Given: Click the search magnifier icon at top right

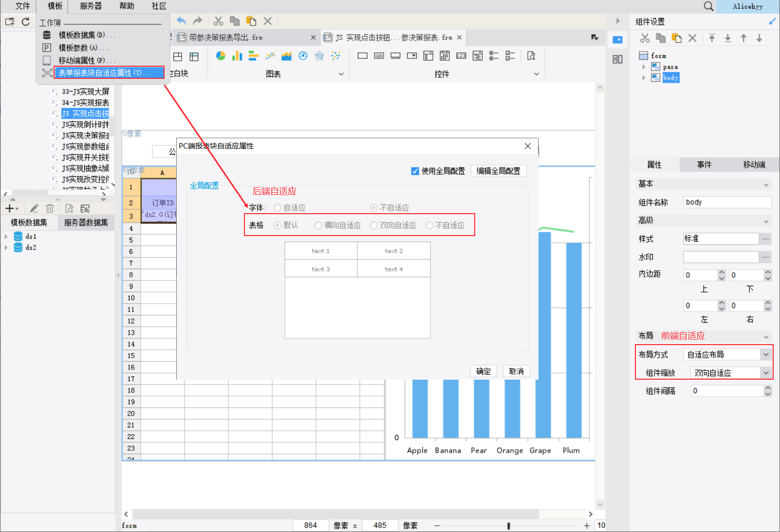Looking at the screenshot, I should (708, 6).
